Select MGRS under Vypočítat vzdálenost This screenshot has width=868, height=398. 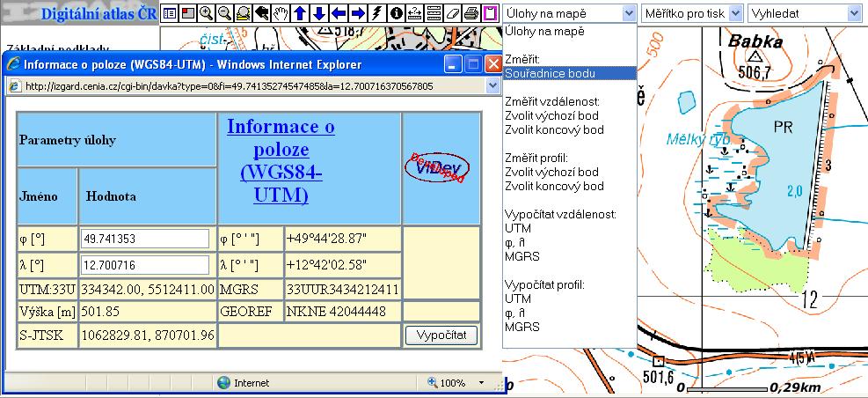[522, 256]
